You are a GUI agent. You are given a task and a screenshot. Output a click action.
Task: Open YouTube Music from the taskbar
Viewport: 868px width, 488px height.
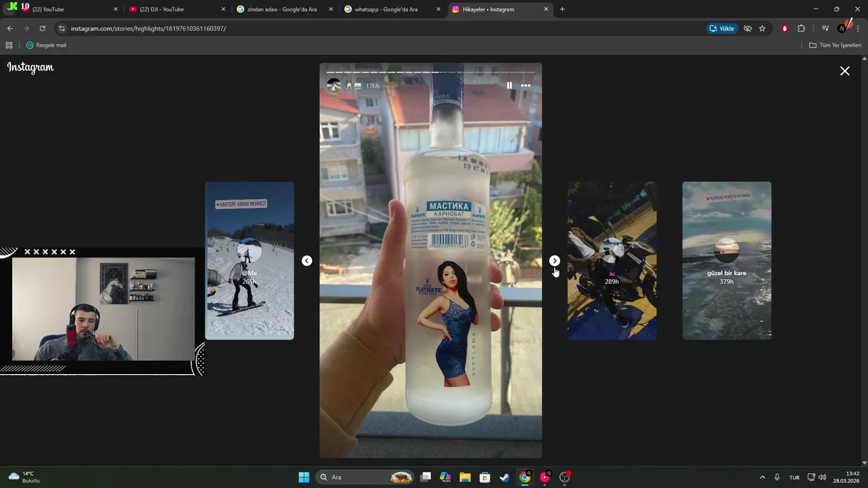(x=545, y=477)
